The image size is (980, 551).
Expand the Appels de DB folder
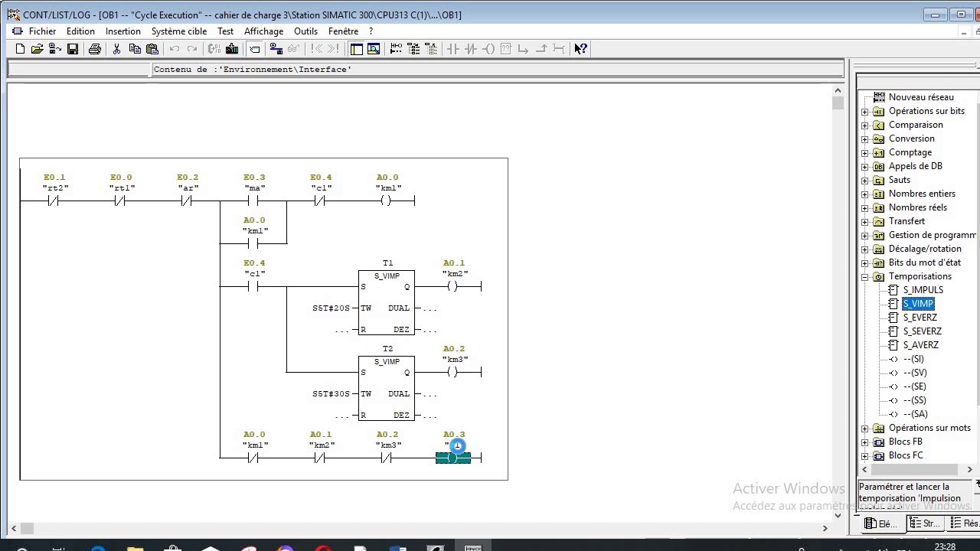coord(865,167)
